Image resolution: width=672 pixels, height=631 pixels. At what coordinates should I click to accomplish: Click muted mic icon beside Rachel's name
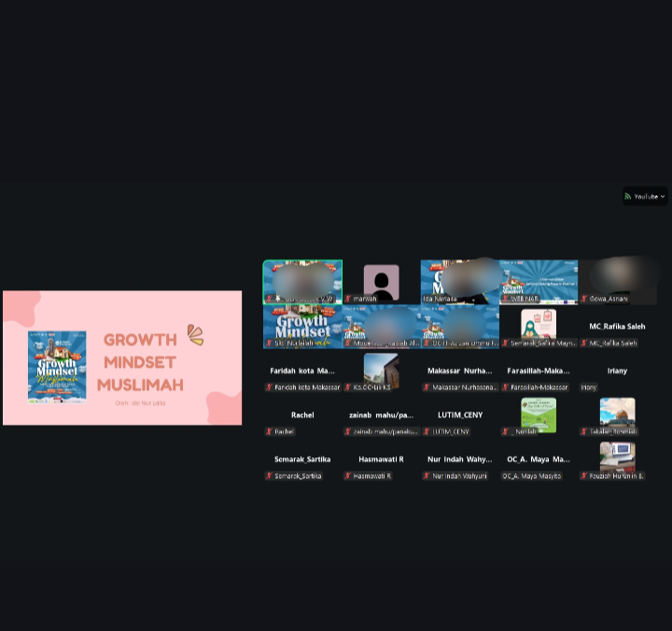click(269, 431)
